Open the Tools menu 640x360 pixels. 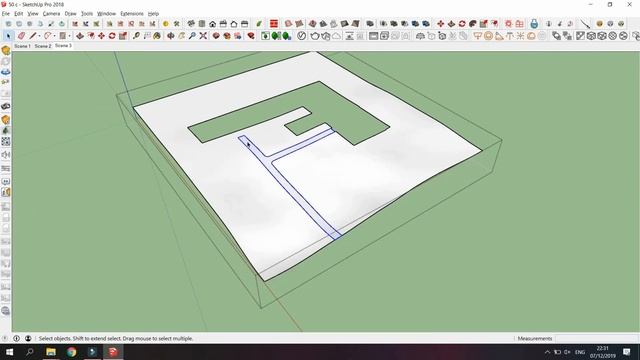pyautogui.click(x=87, y=13)
